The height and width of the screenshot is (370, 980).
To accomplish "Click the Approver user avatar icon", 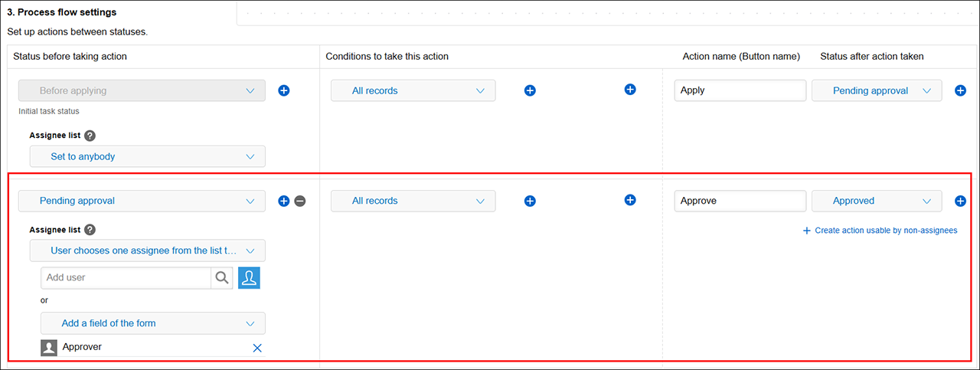I will coord(48,348).
